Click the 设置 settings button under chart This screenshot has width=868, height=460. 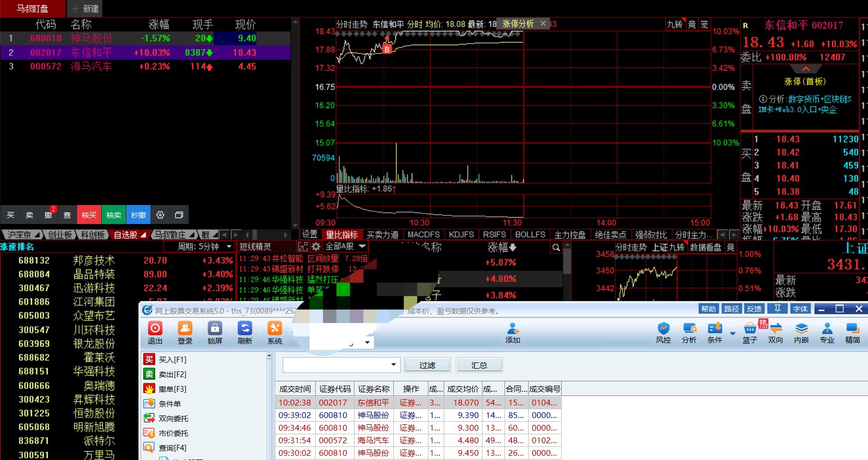pyautogui.click(x=310, y=234)
